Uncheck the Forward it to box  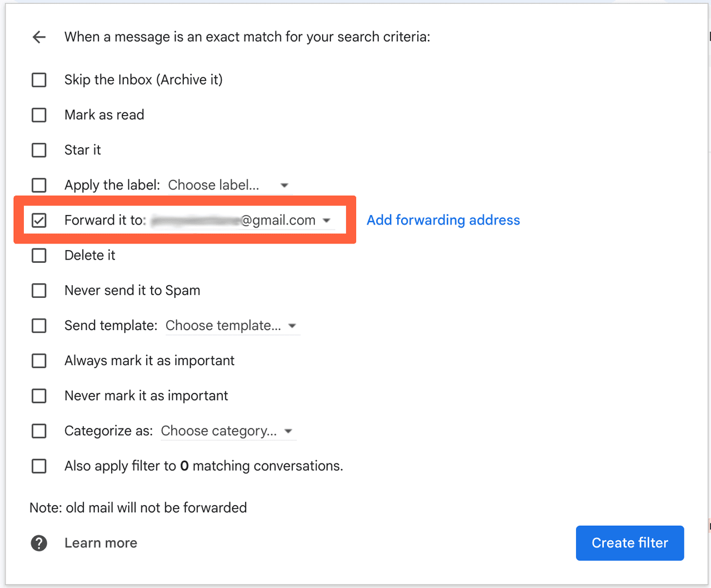tap(39, 220)
